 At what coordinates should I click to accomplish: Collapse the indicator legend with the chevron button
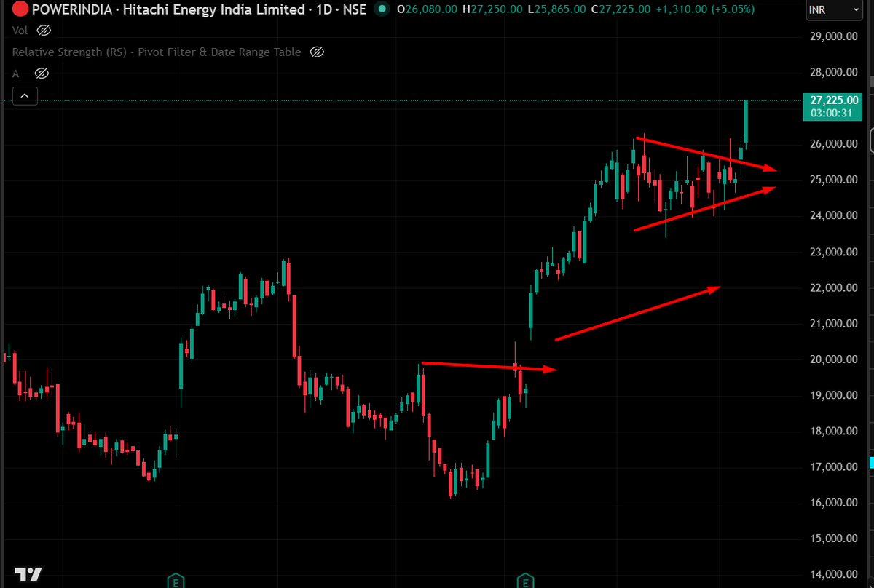[25, 95]
